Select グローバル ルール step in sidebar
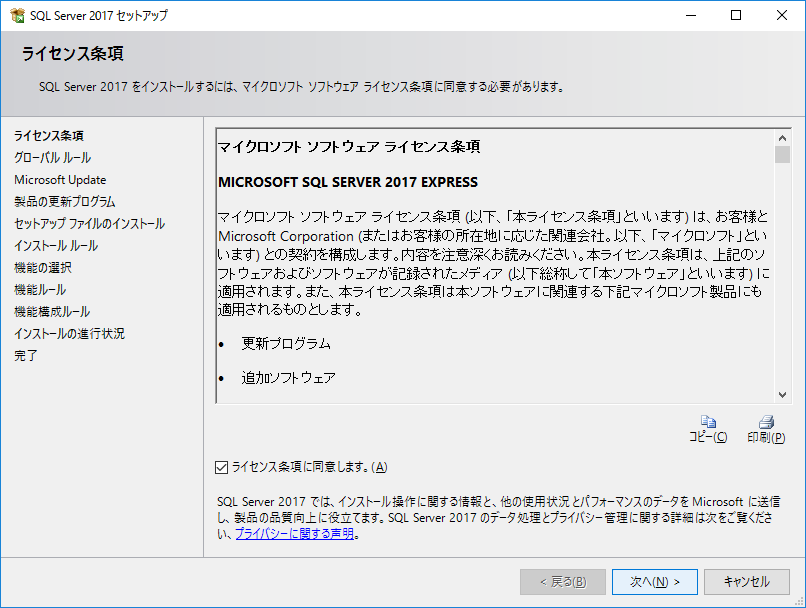This screenshot has width=806, height=608. click(x=52, y=158)
